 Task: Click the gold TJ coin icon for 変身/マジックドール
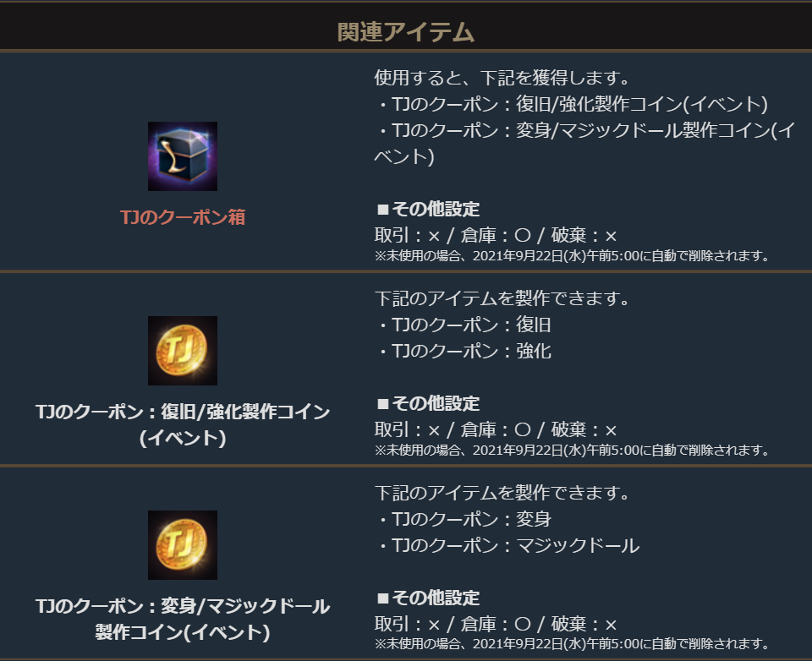click(183, 544)
